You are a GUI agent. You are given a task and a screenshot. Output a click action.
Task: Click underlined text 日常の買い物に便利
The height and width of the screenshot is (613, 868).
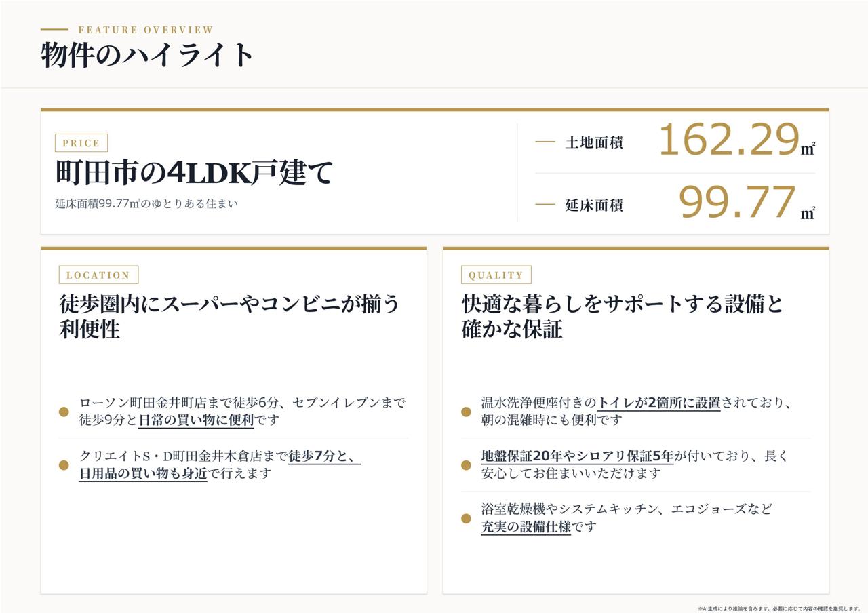point(196,420)
